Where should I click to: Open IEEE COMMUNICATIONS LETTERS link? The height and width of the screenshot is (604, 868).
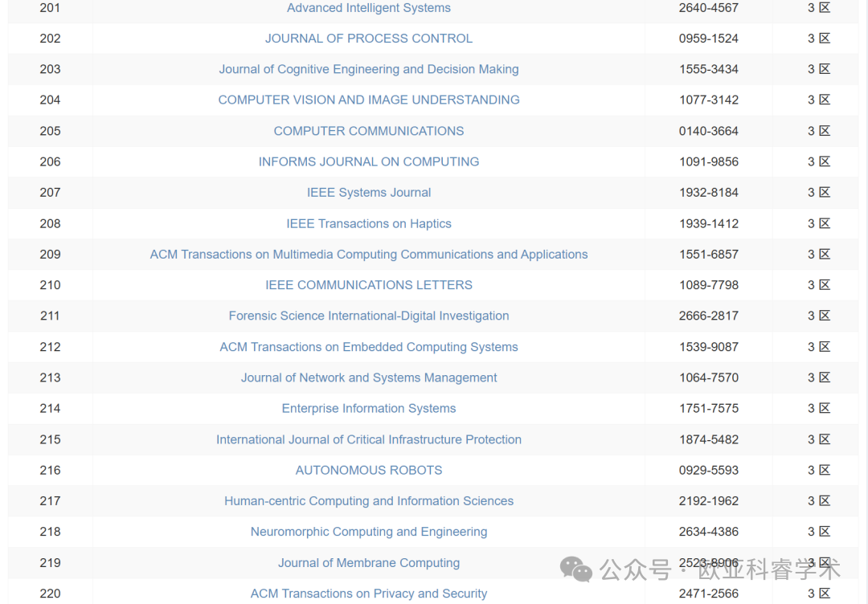point(369,285)
